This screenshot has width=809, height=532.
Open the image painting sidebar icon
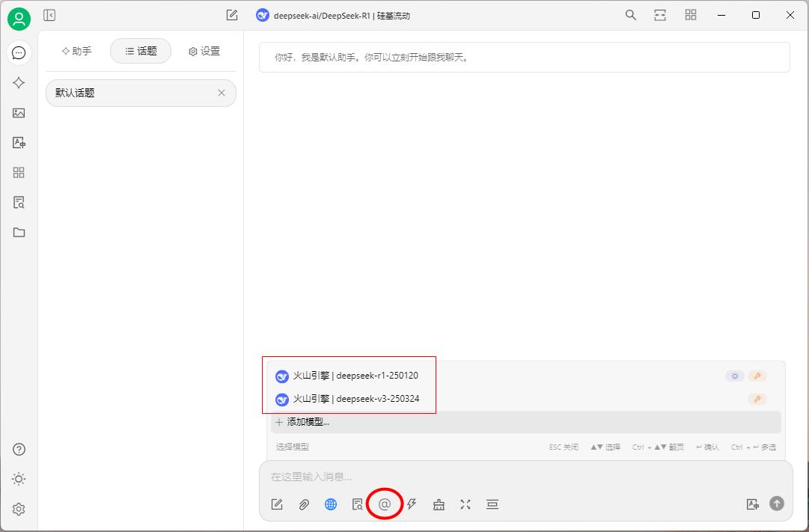(19, 112)
